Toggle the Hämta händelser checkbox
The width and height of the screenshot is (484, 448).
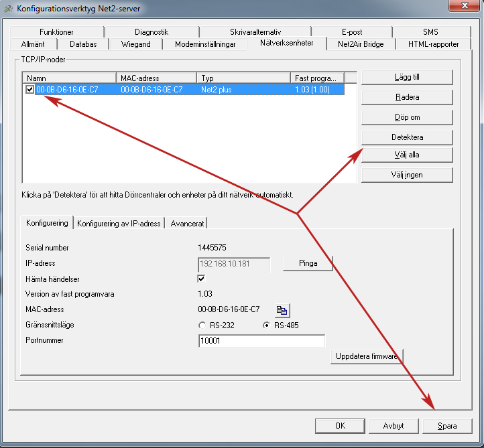201,279
